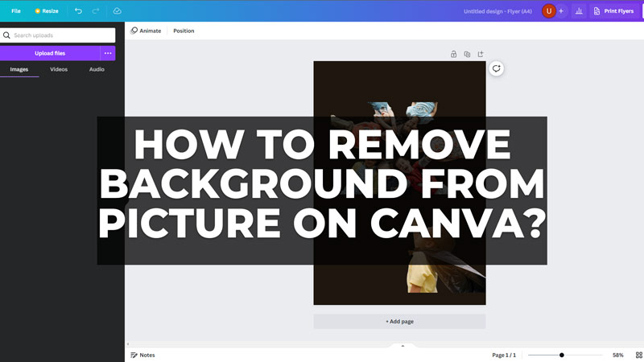
Task: Check cloud save status icon
Action: click(x=117, y=11)
